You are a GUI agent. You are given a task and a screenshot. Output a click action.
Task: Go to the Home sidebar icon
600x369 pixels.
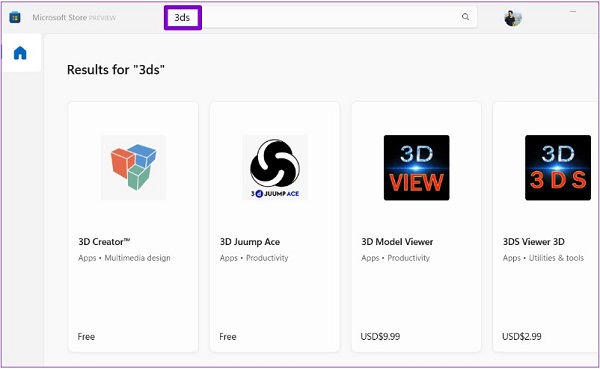pyautogui.click(x=20, y=53)
